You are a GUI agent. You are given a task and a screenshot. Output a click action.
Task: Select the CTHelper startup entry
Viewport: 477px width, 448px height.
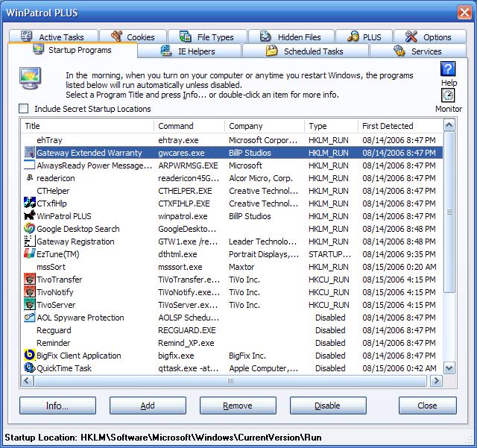point(232,191)
